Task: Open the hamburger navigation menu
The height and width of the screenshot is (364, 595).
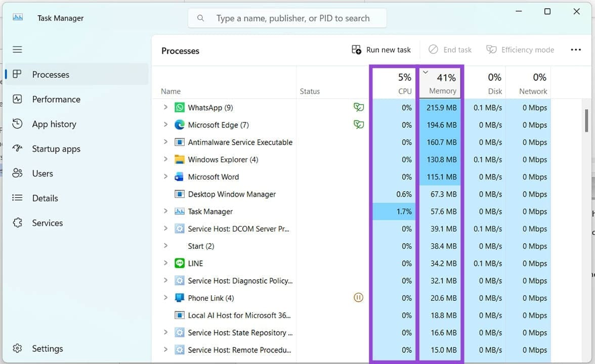Action: [x=17, y=49]
